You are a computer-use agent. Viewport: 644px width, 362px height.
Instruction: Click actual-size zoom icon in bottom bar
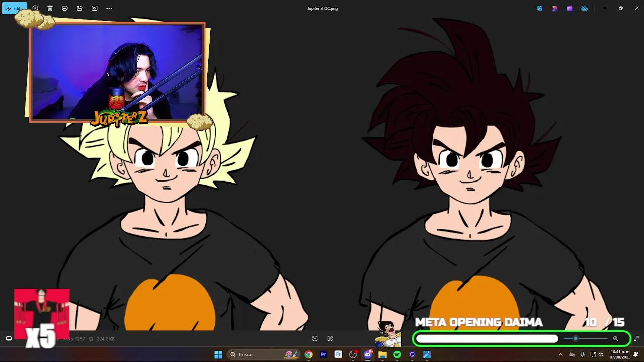(330, 339)
